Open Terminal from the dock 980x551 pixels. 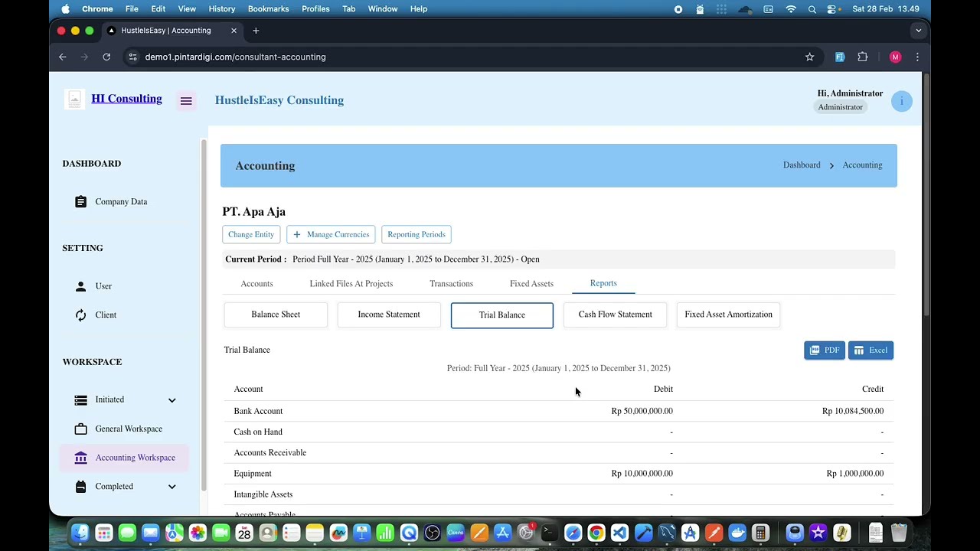549,533
